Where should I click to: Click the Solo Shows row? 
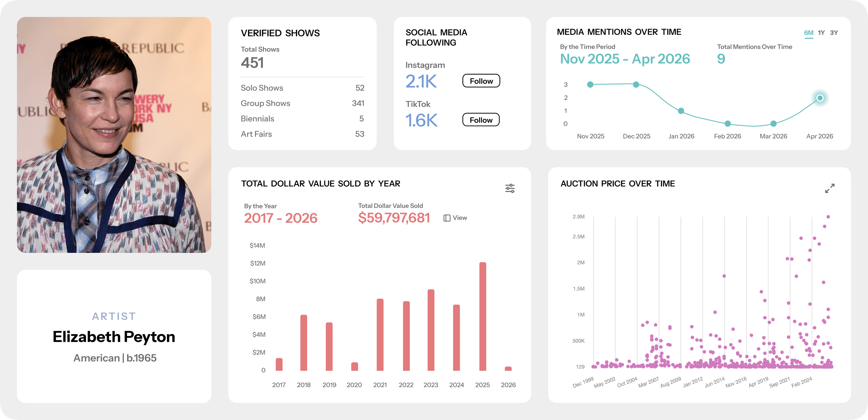[x=302, y=88]
